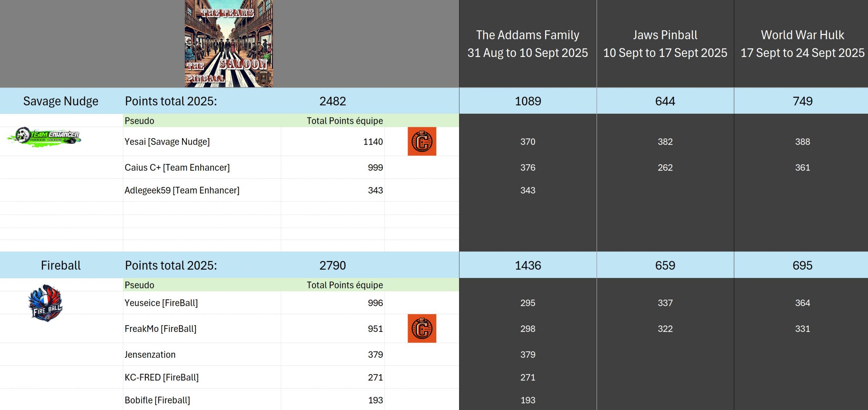Select the Jaws Pinball column header
Image resolution: width=868 pixels, height=410 pixels.
point(665,44)
